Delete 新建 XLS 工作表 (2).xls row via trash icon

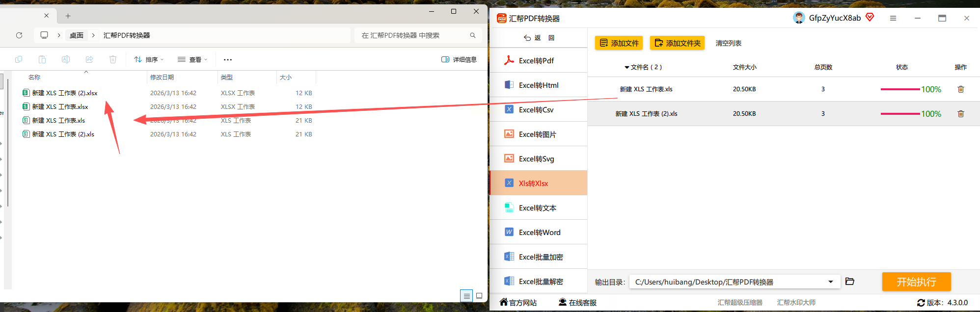coord(961,114)
